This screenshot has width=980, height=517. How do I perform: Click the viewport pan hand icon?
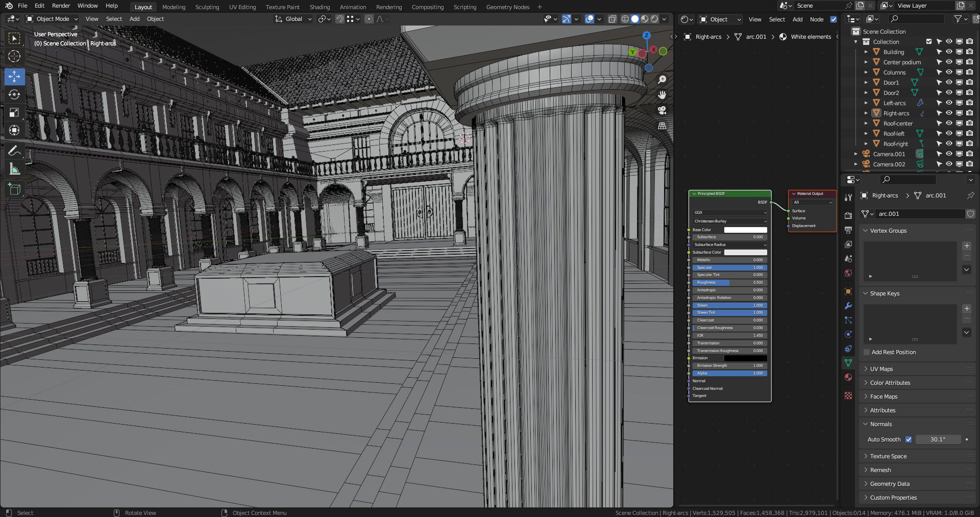[662, 95]
